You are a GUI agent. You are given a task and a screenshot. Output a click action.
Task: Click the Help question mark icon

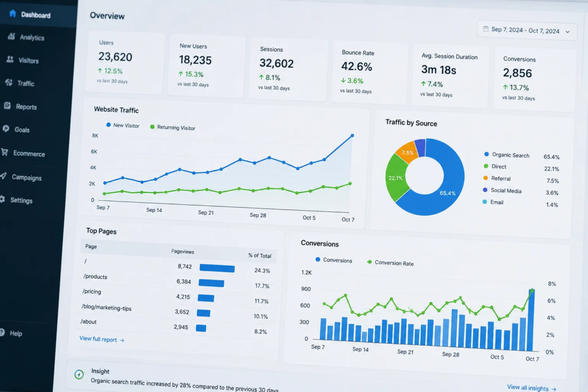point(2,332)
